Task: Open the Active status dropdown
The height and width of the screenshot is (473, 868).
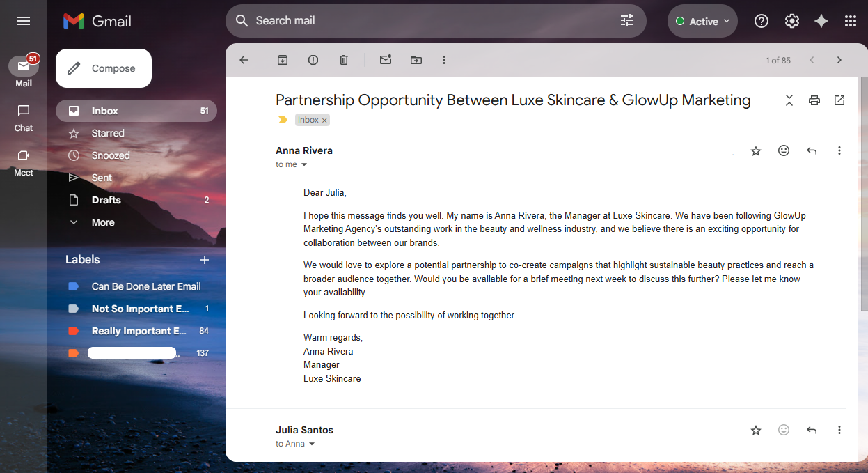Action: pos(702,21)
